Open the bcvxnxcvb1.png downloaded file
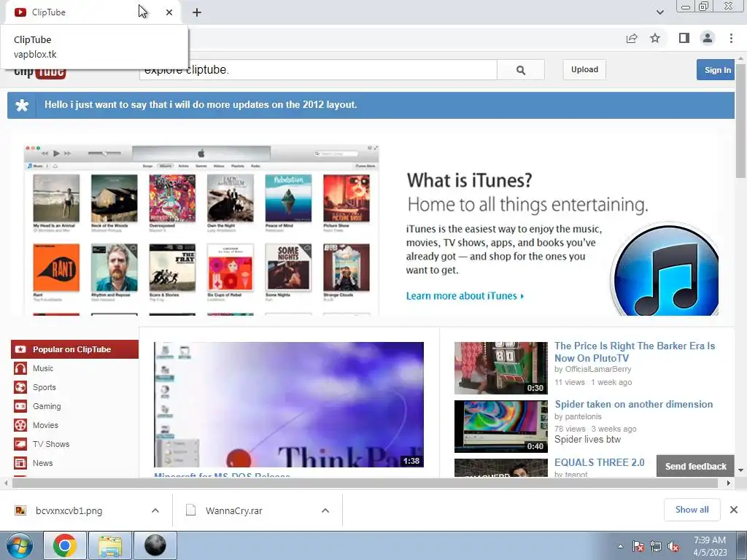 69,510
